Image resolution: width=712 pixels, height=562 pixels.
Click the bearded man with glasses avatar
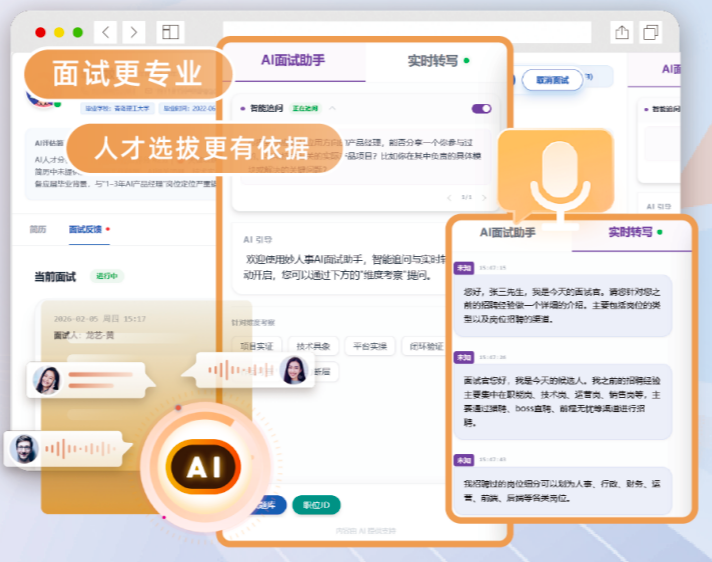23,449
